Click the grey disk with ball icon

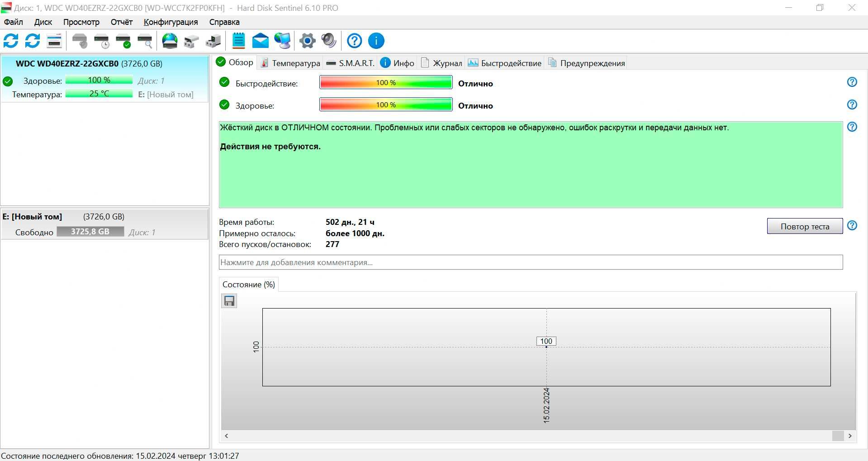click(80, 41)
